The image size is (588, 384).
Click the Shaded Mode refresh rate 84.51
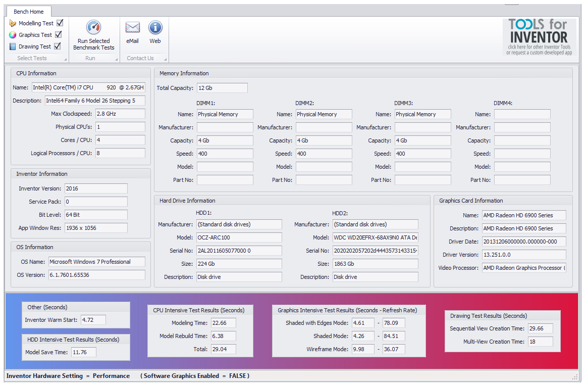[394, 336]
